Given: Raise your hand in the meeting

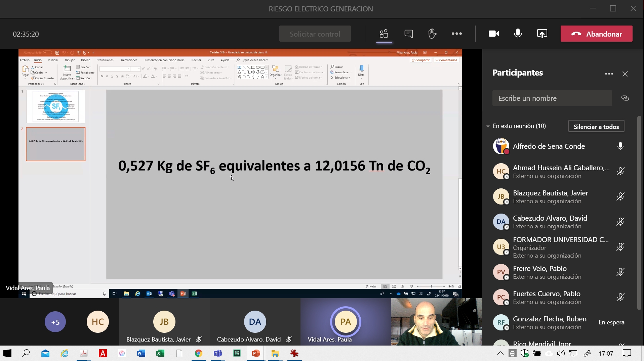Looking at the screenshot, I should pos(432,34).
